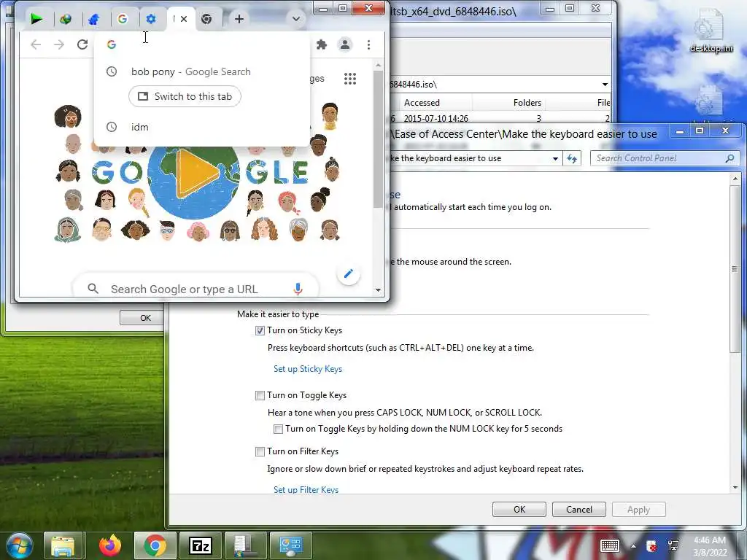Image resolution: width=747 pixels, height=560 pixels.
Task: Click the voice search microphone icon
Action: click(298, 289)
